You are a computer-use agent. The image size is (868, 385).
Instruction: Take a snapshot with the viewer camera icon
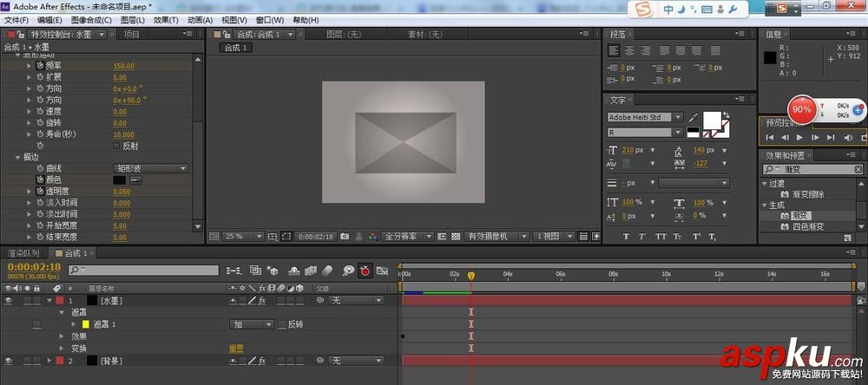click(x=345, y=236)
